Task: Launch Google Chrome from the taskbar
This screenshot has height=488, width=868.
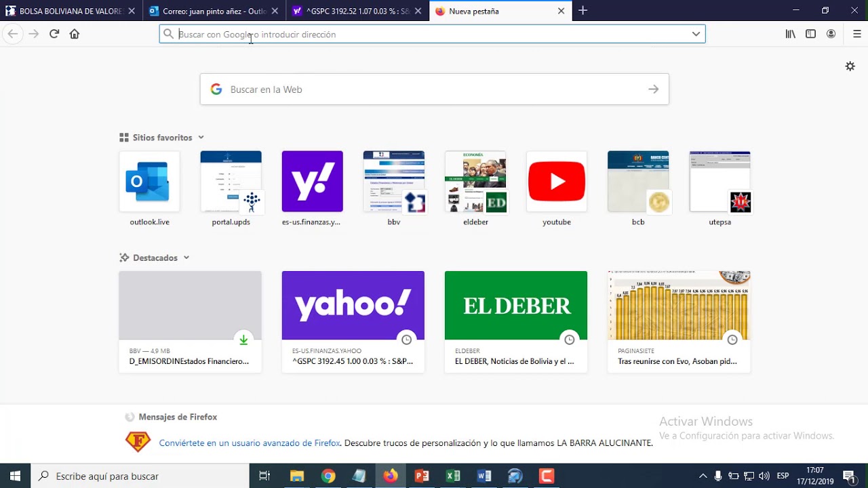Action: click(x=328, y=476)
